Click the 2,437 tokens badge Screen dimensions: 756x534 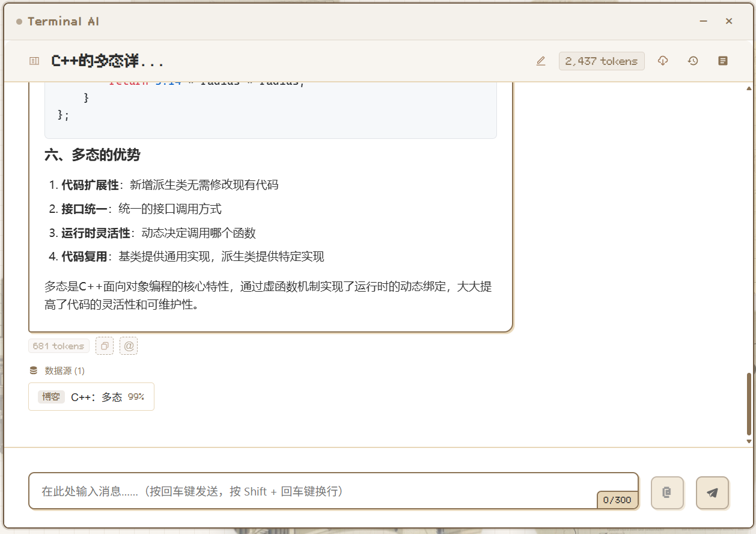coord(602,61)
